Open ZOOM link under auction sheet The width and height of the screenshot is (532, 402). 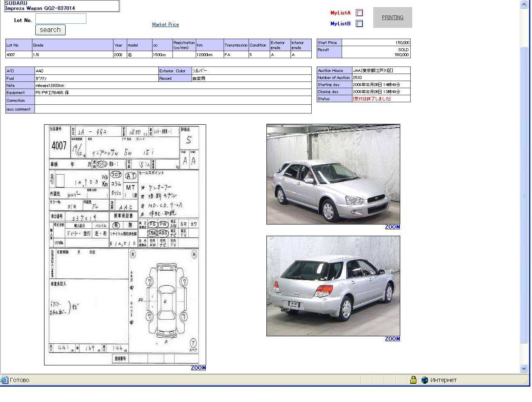[198, 368]
